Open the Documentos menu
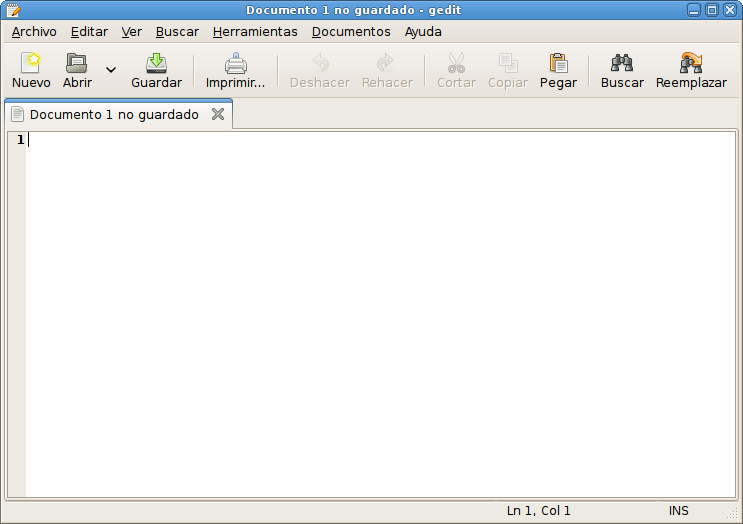Viewport: 743px width, 524px height. click(x=351, y=32)
